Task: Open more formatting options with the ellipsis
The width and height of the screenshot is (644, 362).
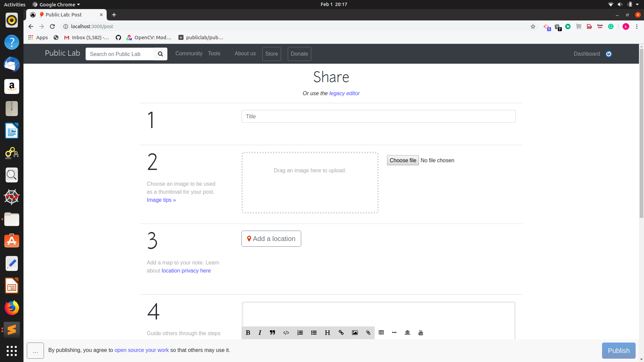Action: pyautogui.click(x=394, y=333)
